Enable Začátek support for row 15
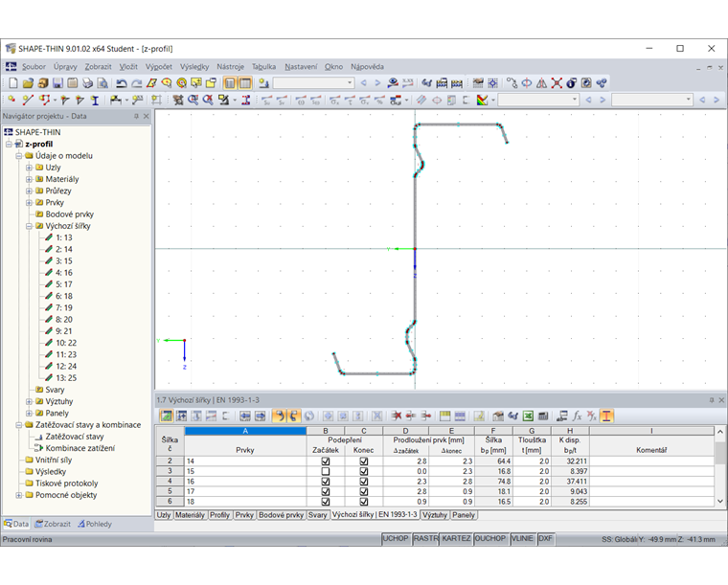Viewport: 728px width, 585px height. pyautogui.click(x=326, y=471)
